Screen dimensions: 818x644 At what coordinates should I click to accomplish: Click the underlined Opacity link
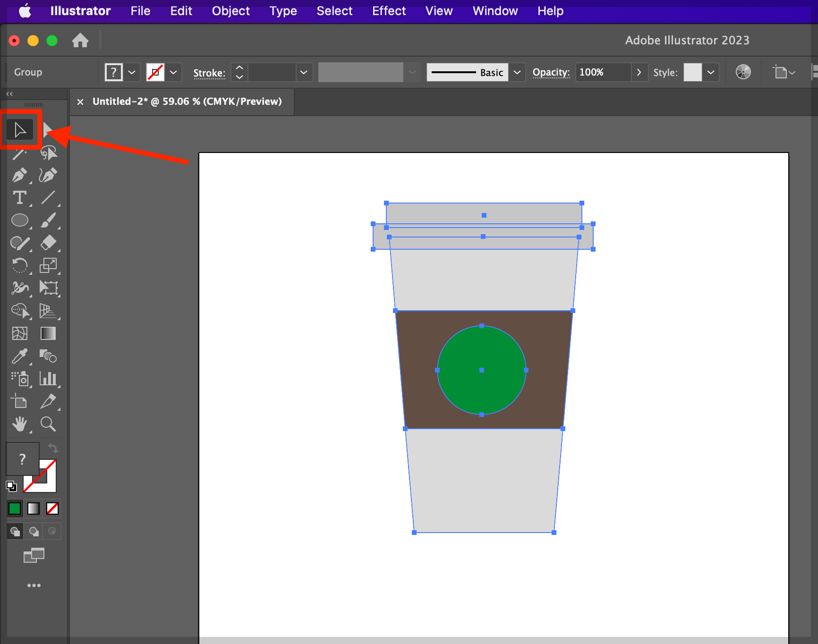551,72
